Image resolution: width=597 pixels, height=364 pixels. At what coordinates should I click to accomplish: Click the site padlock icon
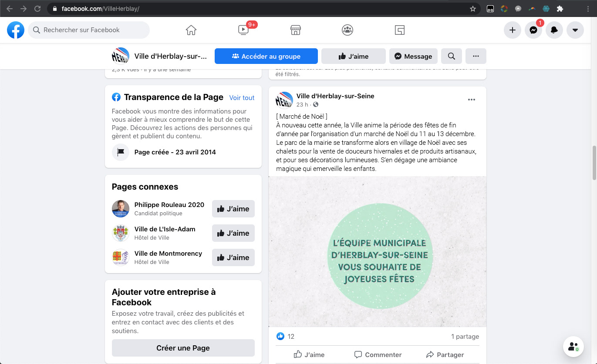[54, 9]
